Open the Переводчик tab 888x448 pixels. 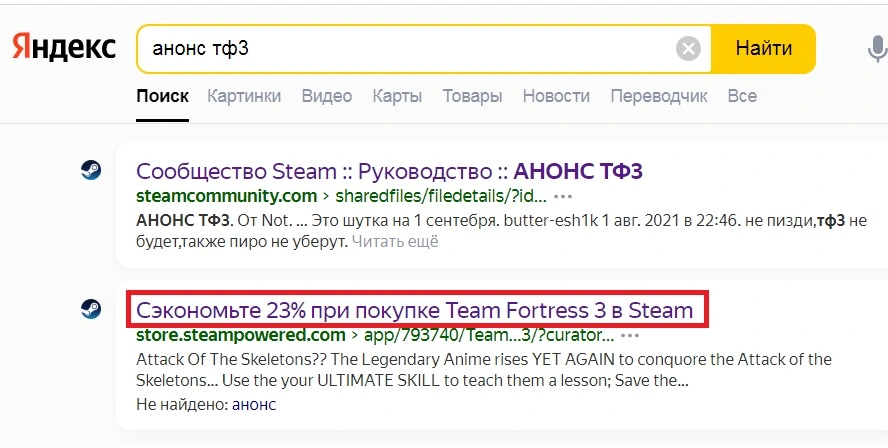click(659, 96)
